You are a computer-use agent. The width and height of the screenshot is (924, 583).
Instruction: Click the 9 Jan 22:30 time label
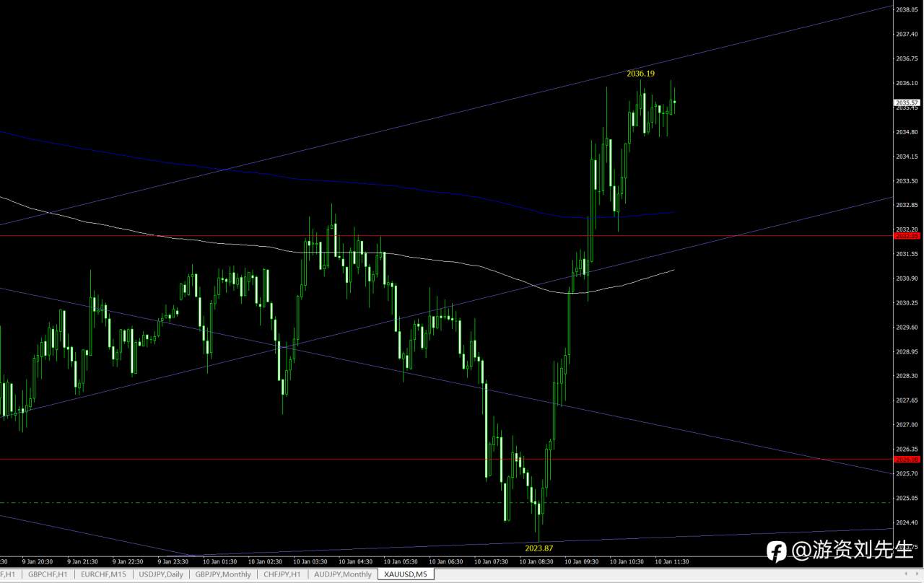[x=128, y=561]
